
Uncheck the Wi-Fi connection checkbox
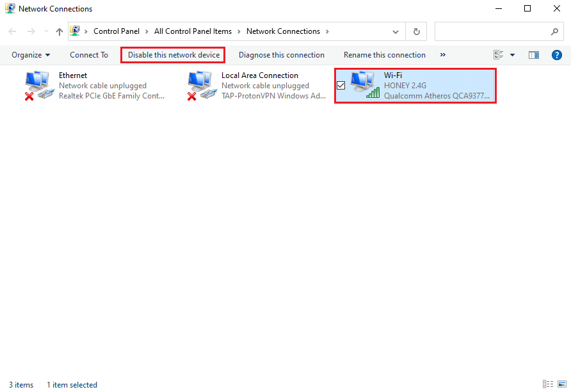[x=341, y=86]
